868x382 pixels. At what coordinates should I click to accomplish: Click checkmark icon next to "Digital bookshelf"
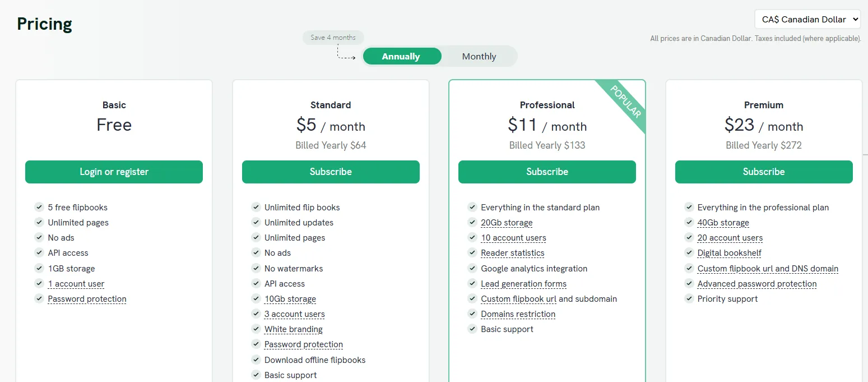[x=689, y=253]
